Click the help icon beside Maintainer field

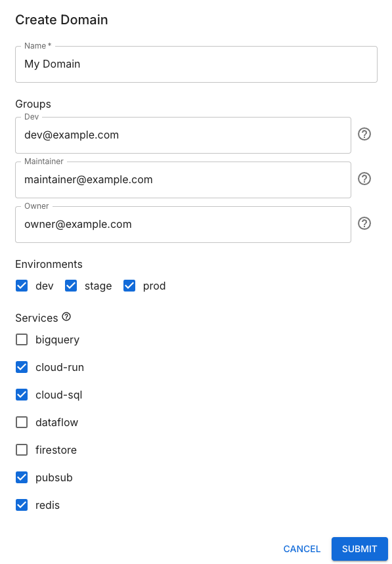tap(364, 179)
